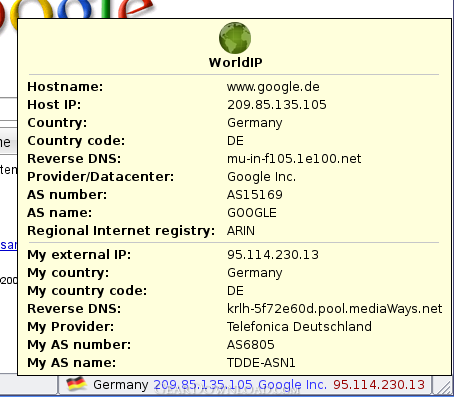Click the window resize grip corner
The height and width of the screenshot is (397, 454).
[x=444, y=387]
